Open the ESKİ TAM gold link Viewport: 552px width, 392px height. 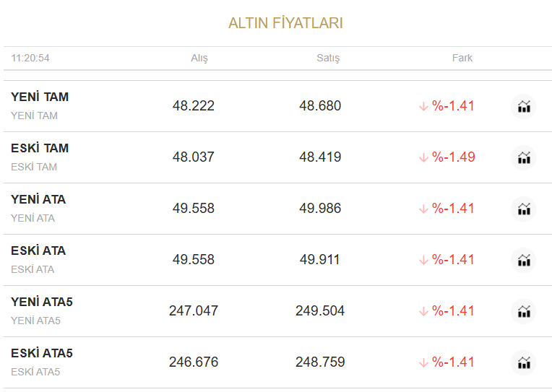point(40,148)
